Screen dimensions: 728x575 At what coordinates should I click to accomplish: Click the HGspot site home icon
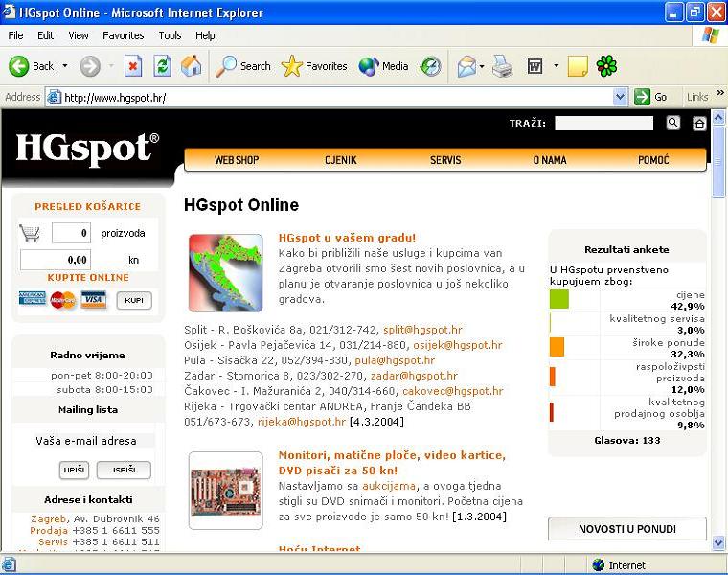(699, 124)
